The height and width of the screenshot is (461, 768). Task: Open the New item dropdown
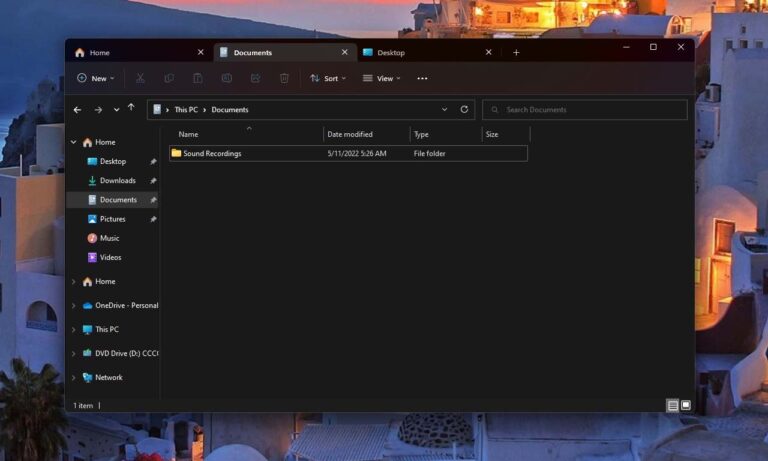pyautogui.click(x=96, y=78)
